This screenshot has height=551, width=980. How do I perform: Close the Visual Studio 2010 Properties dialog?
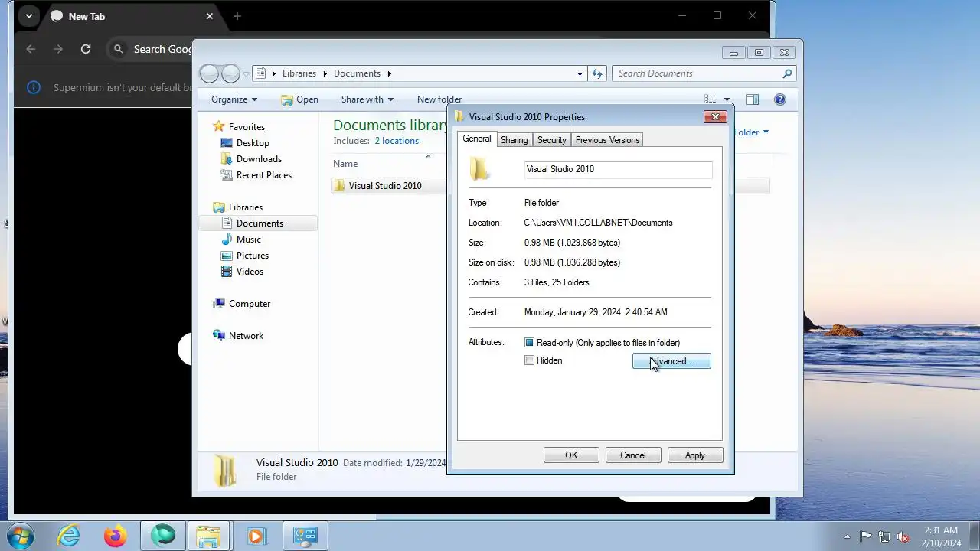click(715, 117)
